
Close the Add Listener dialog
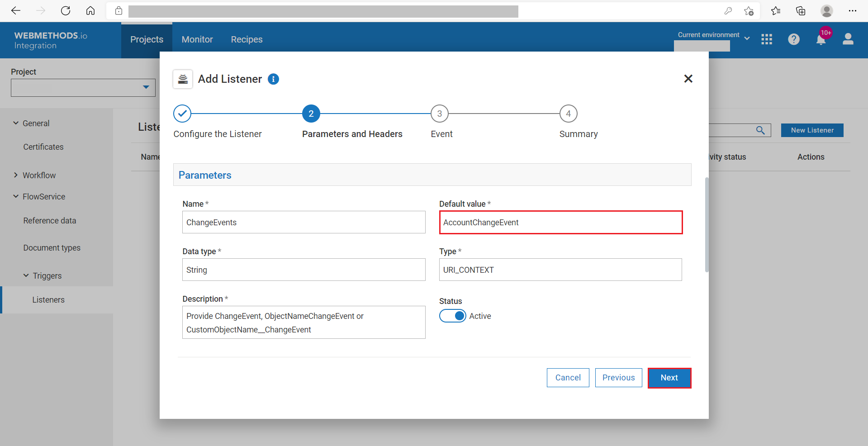688,79
